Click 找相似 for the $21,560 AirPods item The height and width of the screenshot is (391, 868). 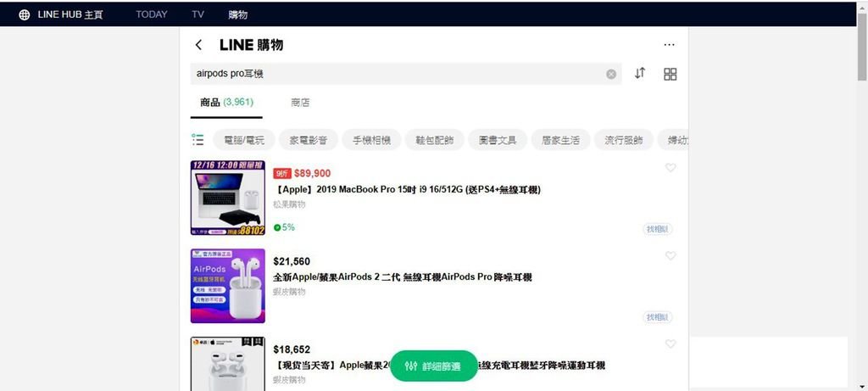click(658, 317)
